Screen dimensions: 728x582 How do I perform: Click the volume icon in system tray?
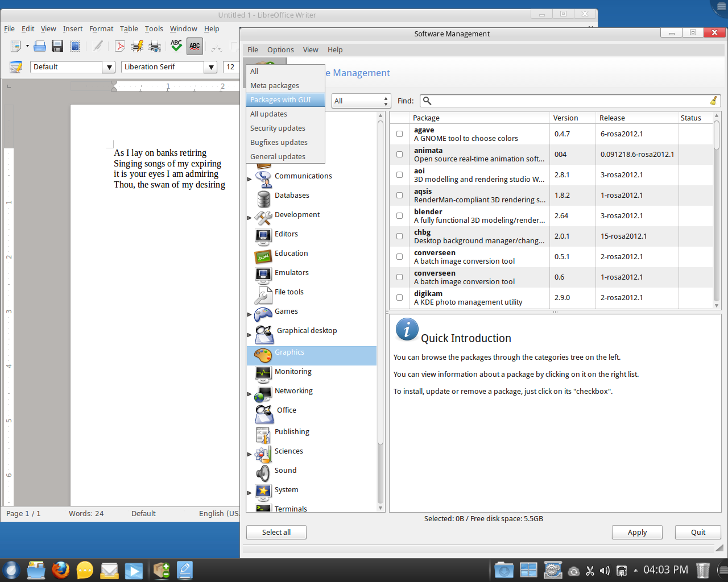tap(605, 571)
